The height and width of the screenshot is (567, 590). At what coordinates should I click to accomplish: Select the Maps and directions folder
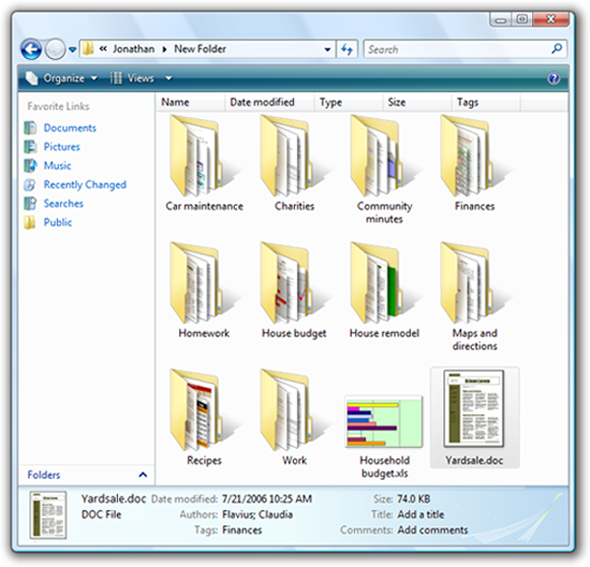click(x=474, y=296)
